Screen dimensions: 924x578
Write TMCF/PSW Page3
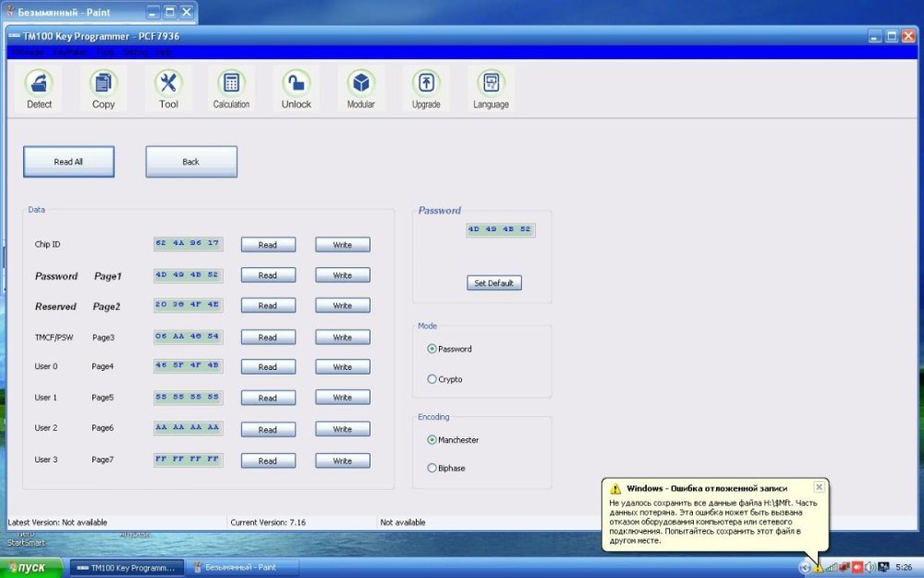(x=343, y=338)
